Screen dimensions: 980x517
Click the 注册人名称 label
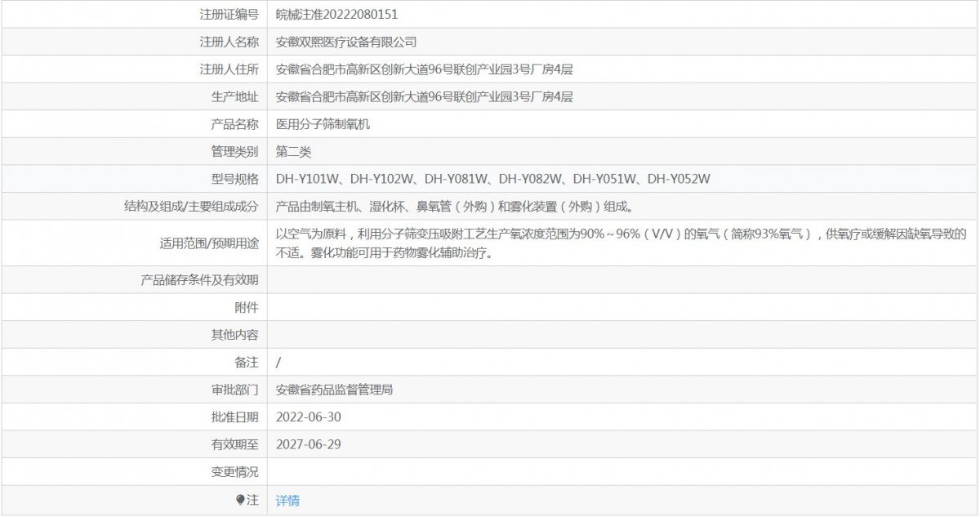(x=229, y=42)
